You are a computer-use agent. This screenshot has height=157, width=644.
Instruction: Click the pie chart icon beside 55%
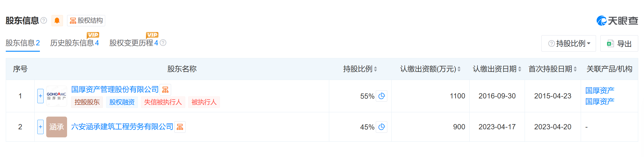tap(382, 96)
